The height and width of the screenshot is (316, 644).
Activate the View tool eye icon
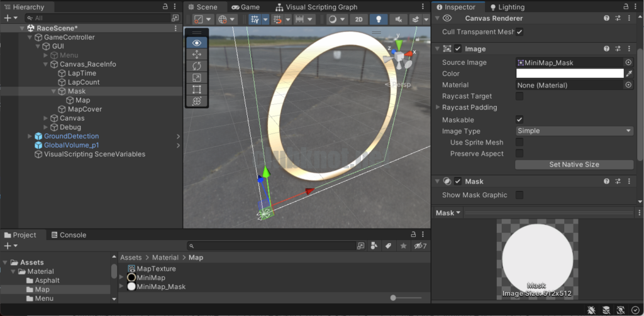tap(197, 43)
